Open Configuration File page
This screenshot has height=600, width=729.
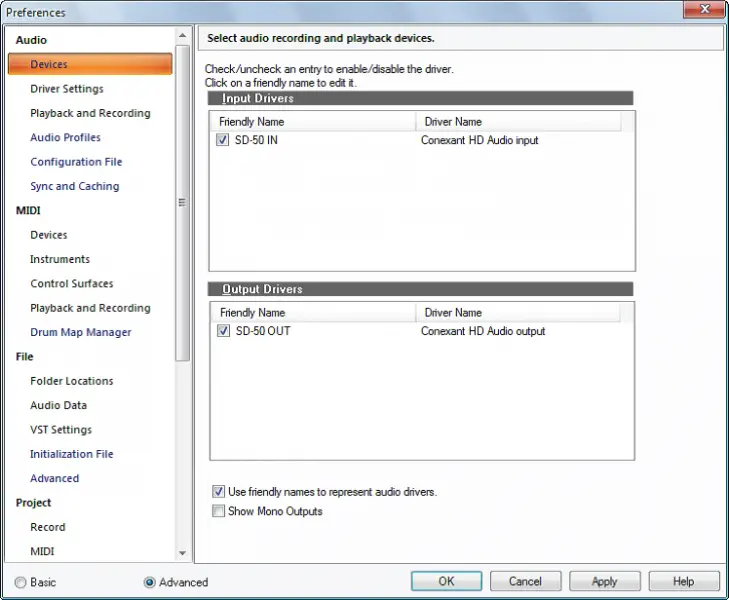[x=76, y=162]
